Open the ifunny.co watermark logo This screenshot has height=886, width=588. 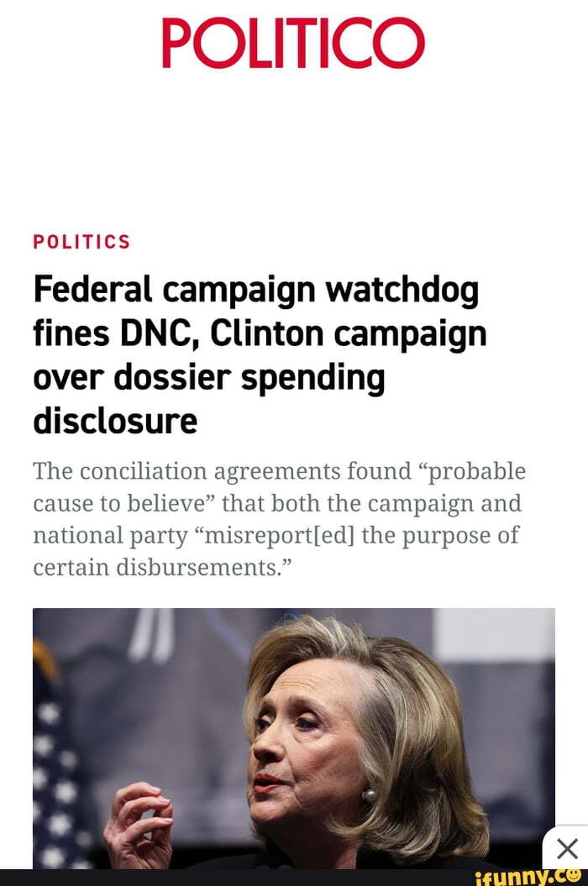pyautogui.click(x=528, y=877)
